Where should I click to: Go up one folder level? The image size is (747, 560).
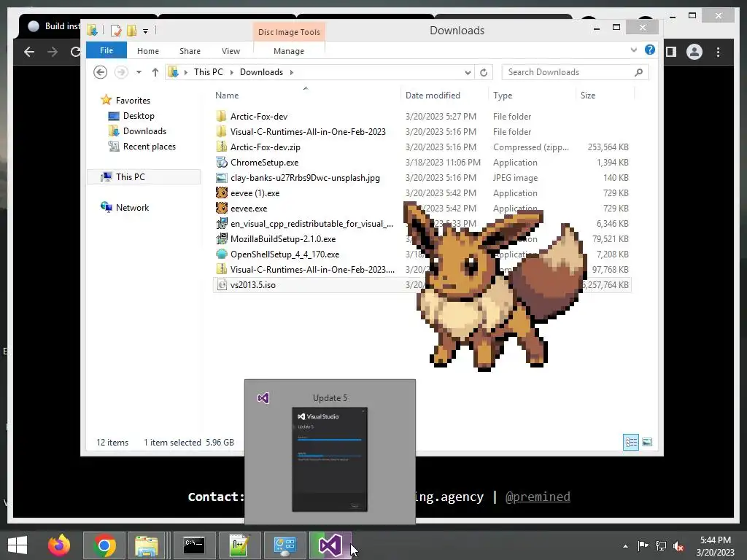click(x=155, y=72)
